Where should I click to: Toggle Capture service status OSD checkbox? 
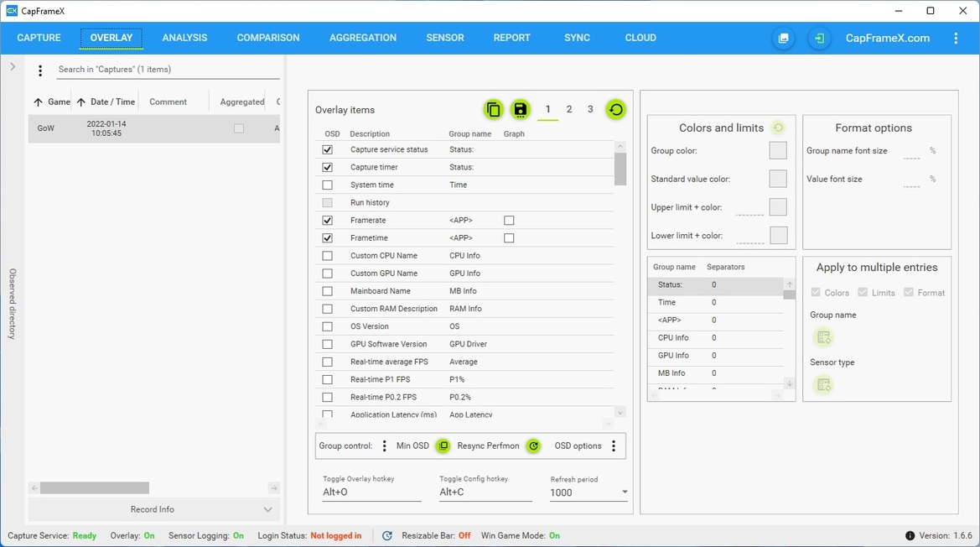tap(328, 150)
